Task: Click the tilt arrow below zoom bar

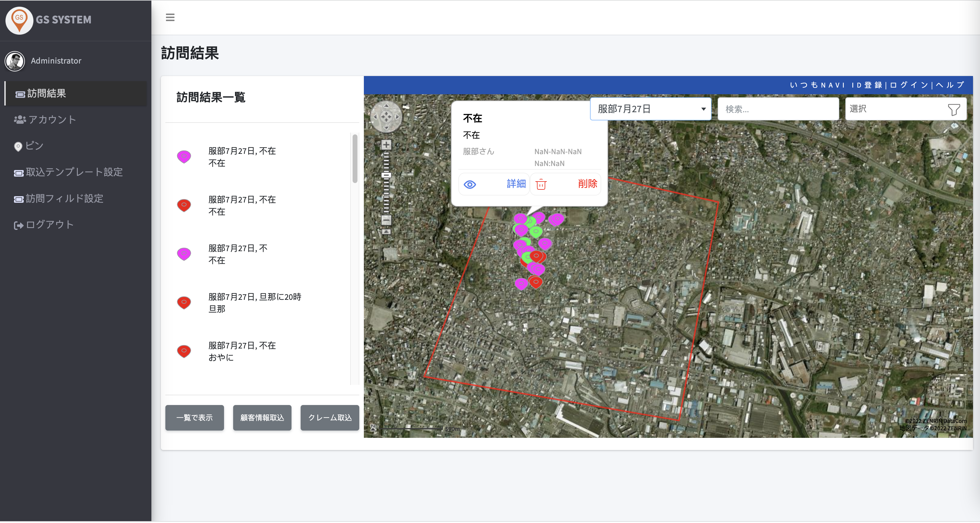Action: click(386, 231)
